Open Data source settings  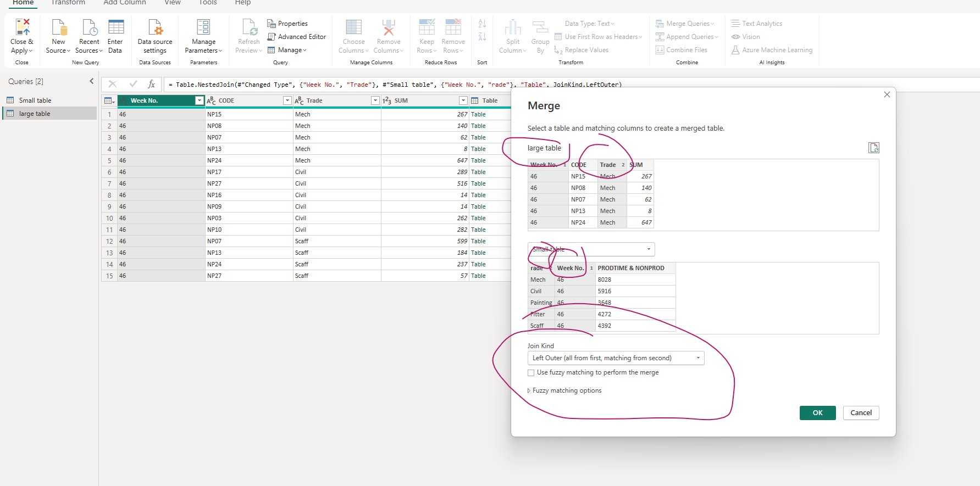click(x=155, y=27)
